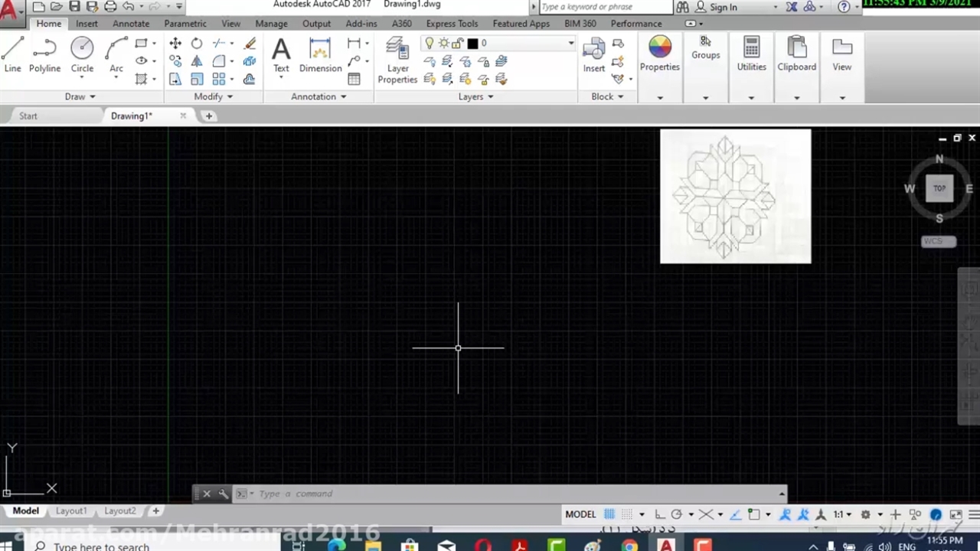Select the Circle tool
This screenshot has height=551, width=980.
(82, 54)
